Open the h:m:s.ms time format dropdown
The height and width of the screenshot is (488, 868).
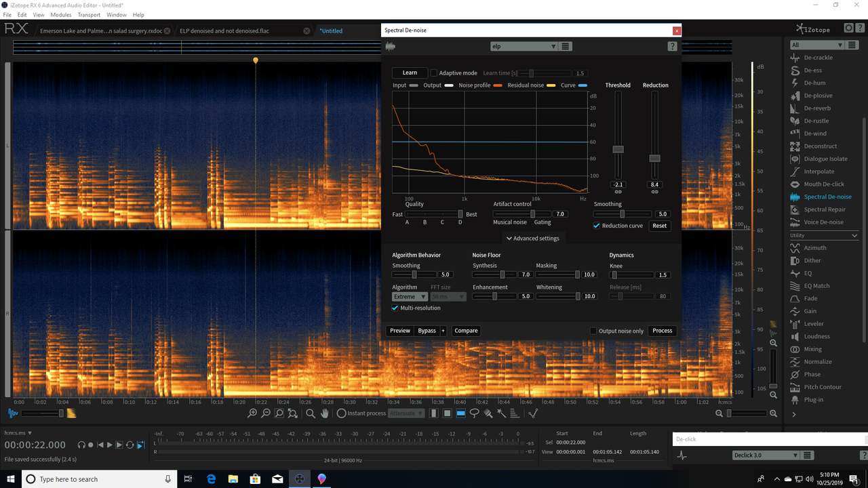[18, 432]
